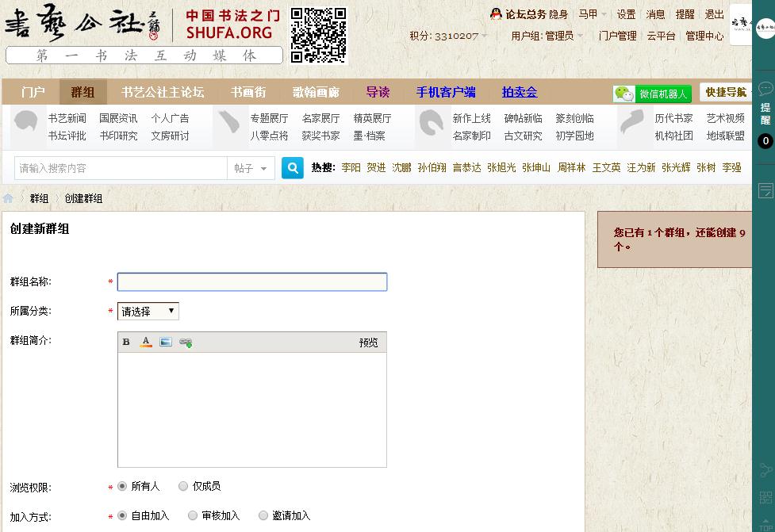Open the 书画街 navigation tab

coord(248,93)
